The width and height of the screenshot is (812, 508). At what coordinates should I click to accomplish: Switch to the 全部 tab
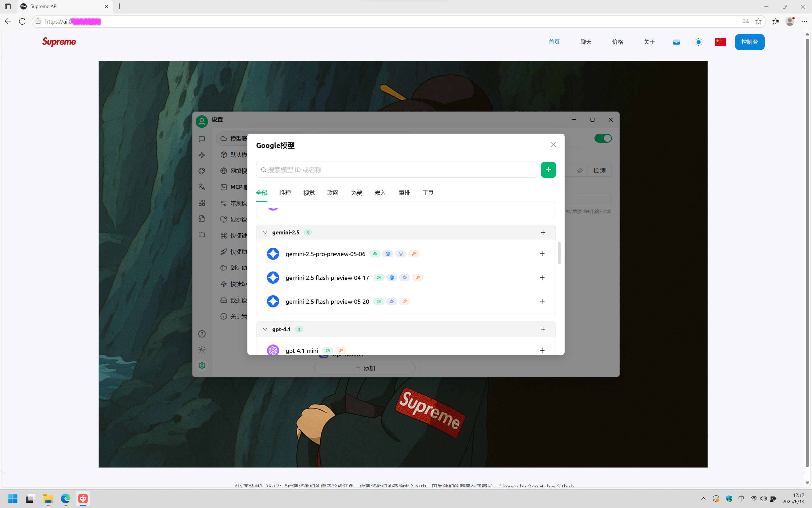click(x=261, y=193)
